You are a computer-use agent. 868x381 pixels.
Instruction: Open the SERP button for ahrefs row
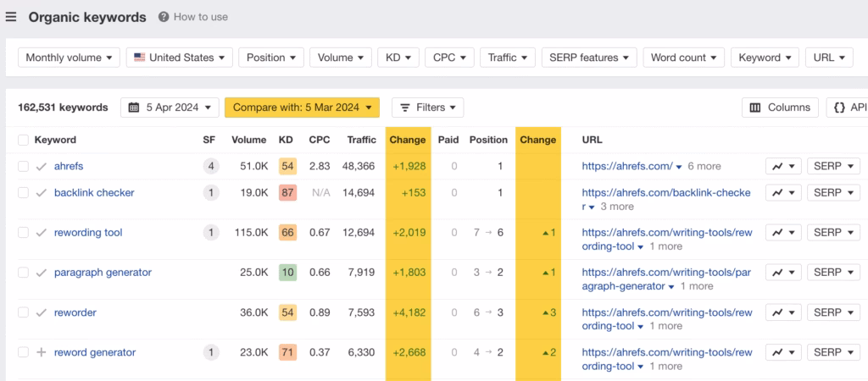832,167
